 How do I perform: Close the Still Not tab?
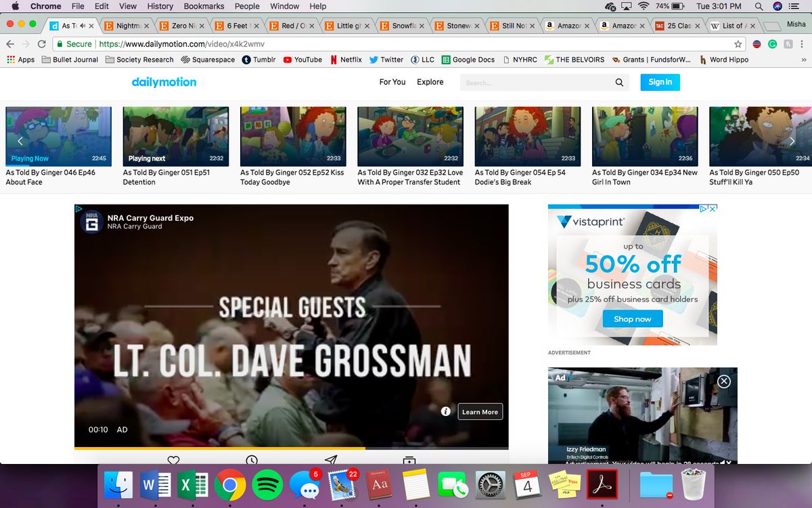coord(531,26)
